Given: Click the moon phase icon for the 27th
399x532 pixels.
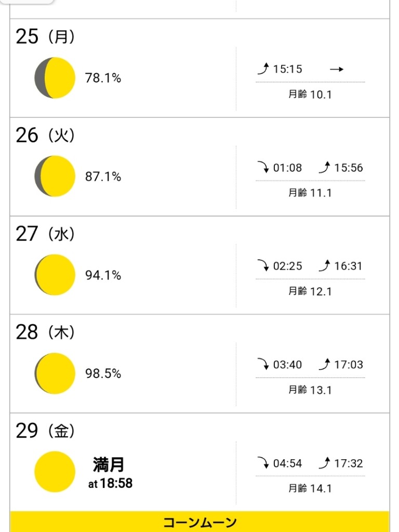Looking at the screenshot, I should pyautogui.click(x=55, y=274).
